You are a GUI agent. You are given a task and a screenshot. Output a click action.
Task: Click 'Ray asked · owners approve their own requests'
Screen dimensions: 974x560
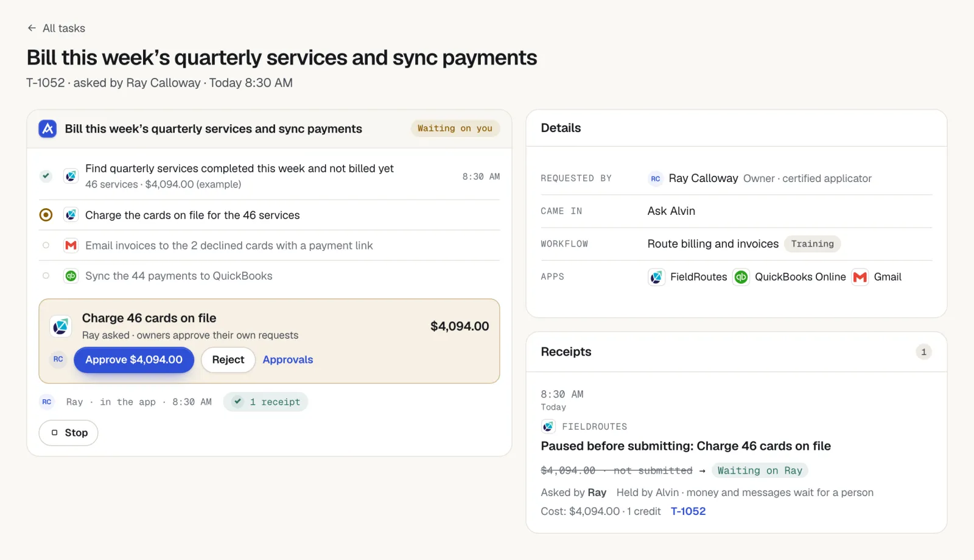(191, 335)
